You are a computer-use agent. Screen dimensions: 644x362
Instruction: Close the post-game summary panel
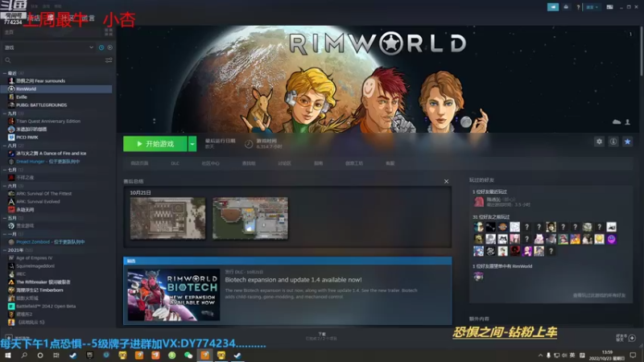click(x=446, y=182)
